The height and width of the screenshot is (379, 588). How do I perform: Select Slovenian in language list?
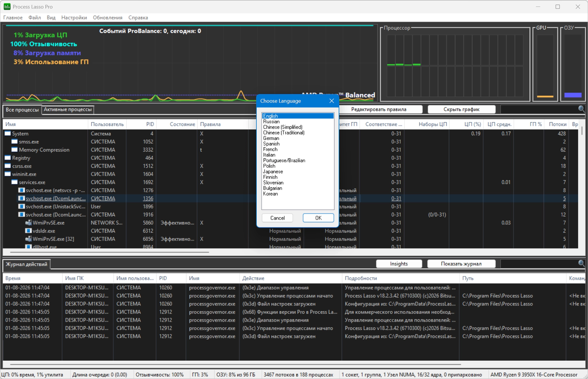(x=298, y=183)
